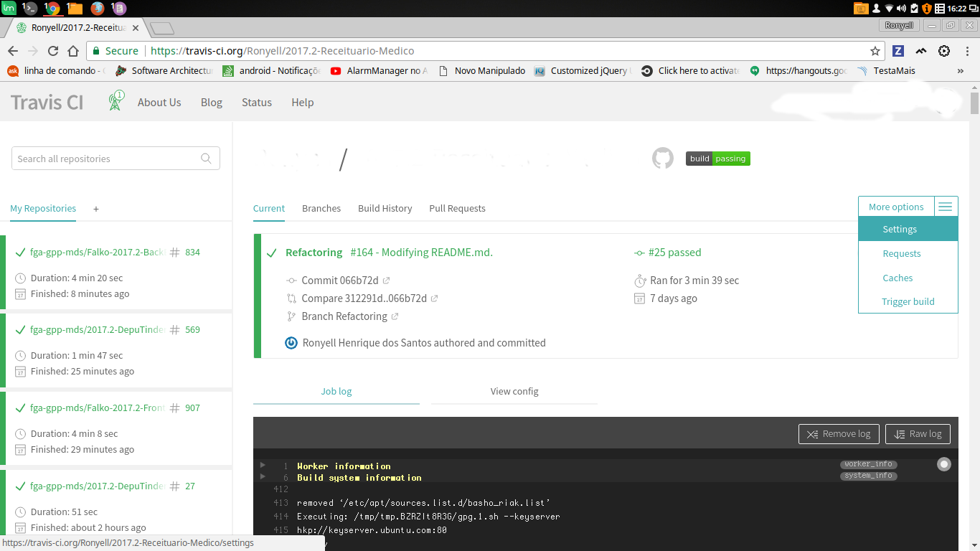Open the Help link in header

pos(303,102)
